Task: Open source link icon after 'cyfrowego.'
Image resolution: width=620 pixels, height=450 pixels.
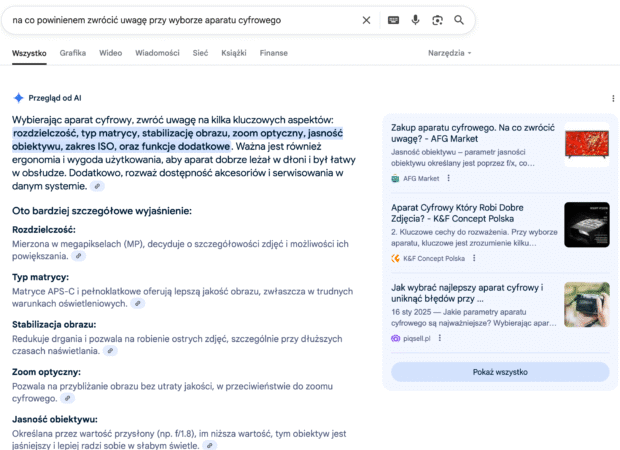Action: tap(68, 398)
